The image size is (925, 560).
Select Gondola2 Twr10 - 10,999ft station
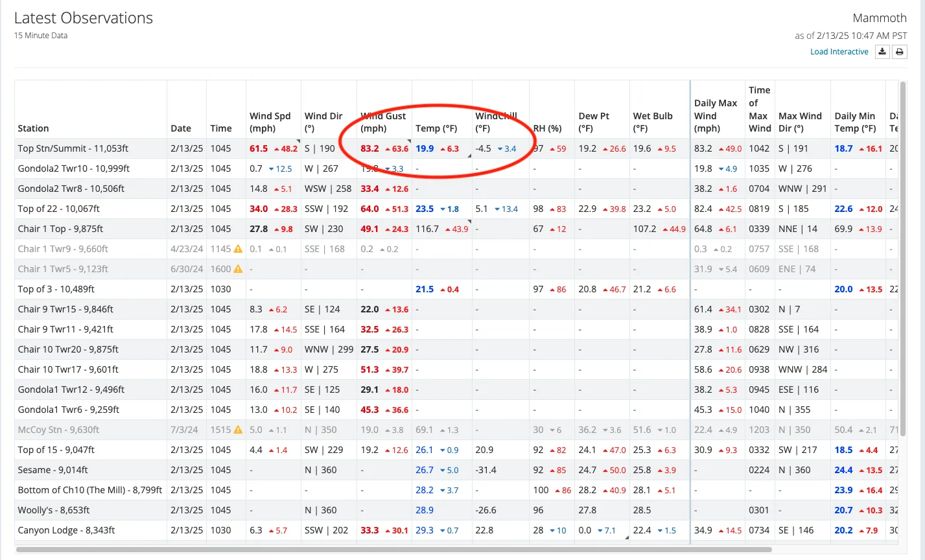point(74,169)
